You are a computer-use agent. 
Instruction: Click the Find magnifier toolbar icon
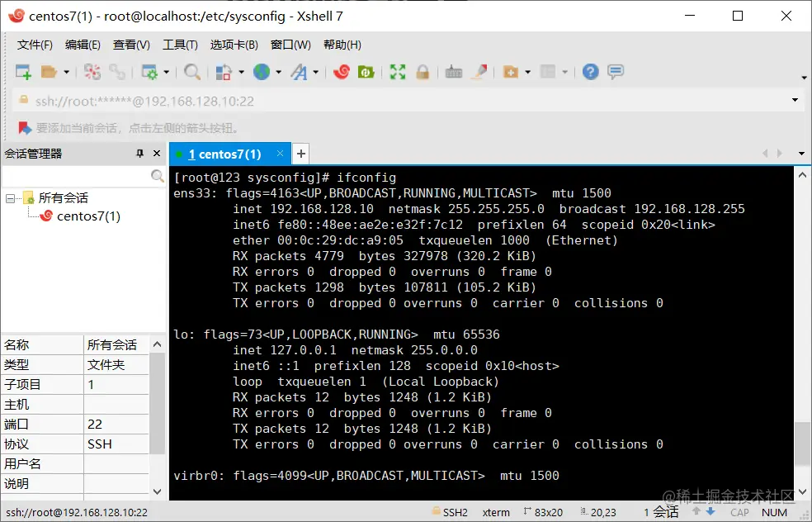pyautogui.click(x=192, y=72)
